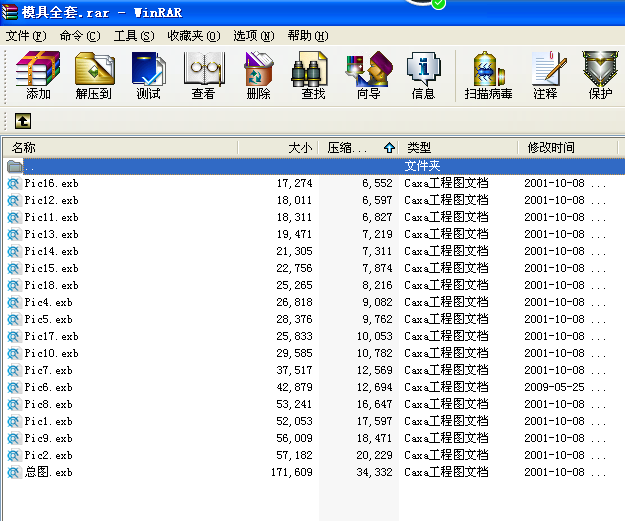Sort by 修改时间 column header
Image resolution: width=625 pixels, height=521 pixels.
[568, 148]
